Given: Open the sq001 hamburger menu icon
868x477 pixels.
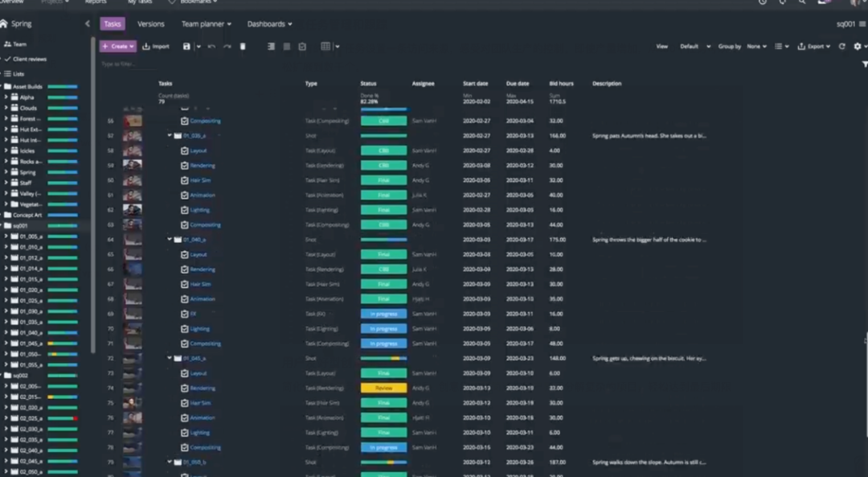Looking at the screenshot, I should [x=862, y=24].
